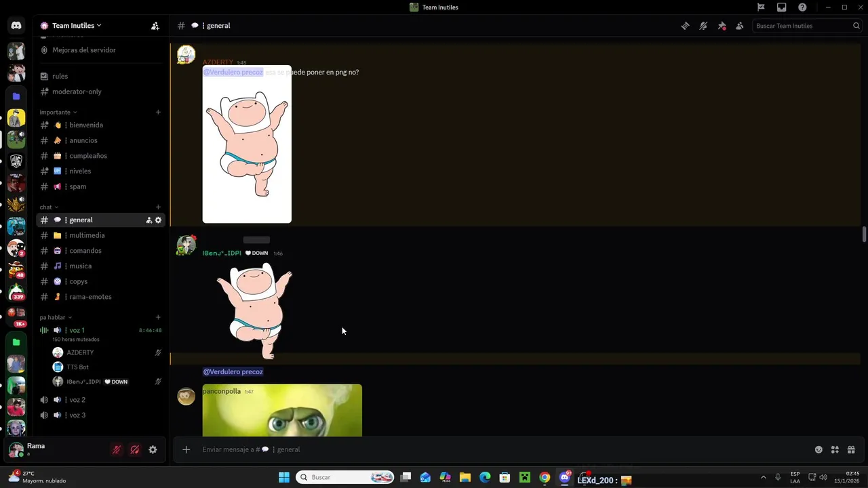Open pinned messages icon
Image resolution: width=868 pixels, height=488 pixels.
(722, 26)
